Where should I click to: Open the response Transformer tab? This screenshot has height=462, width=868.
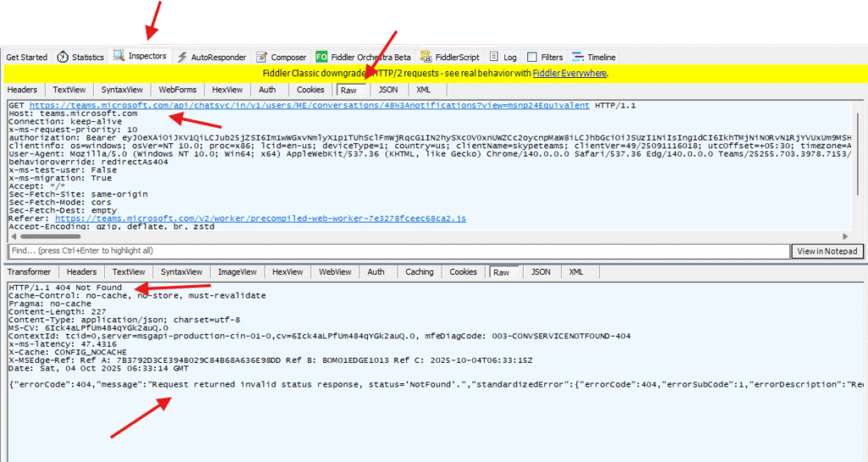pyautogui.click(x=31, y=272)
